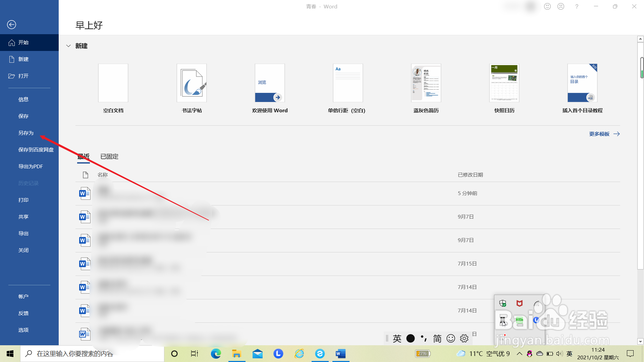The image size is (644, 362).
Task: Click the 更多模板 link
Action: [x=604, y=134]
